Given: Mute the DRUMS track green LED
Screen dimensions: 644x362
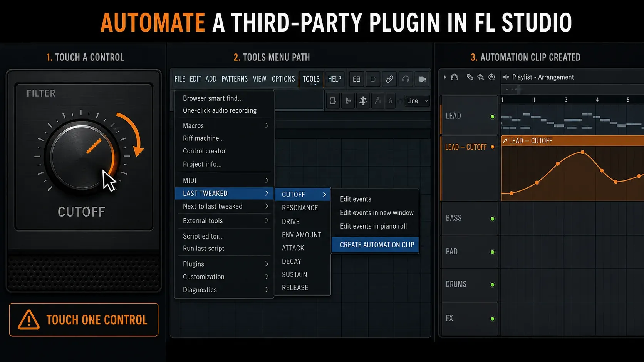Looking at the screenshot, I should pos(492,285).
